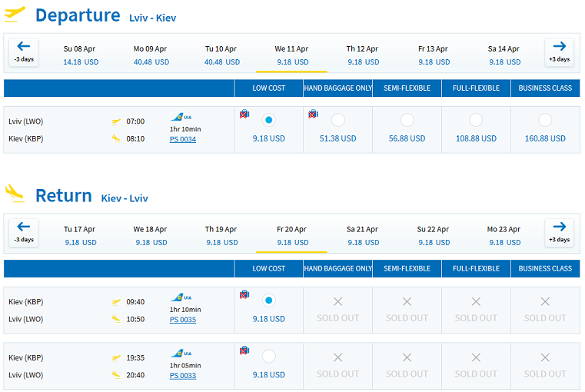
Task: Open flight PS 0033 details link
Action: [183, 376]
